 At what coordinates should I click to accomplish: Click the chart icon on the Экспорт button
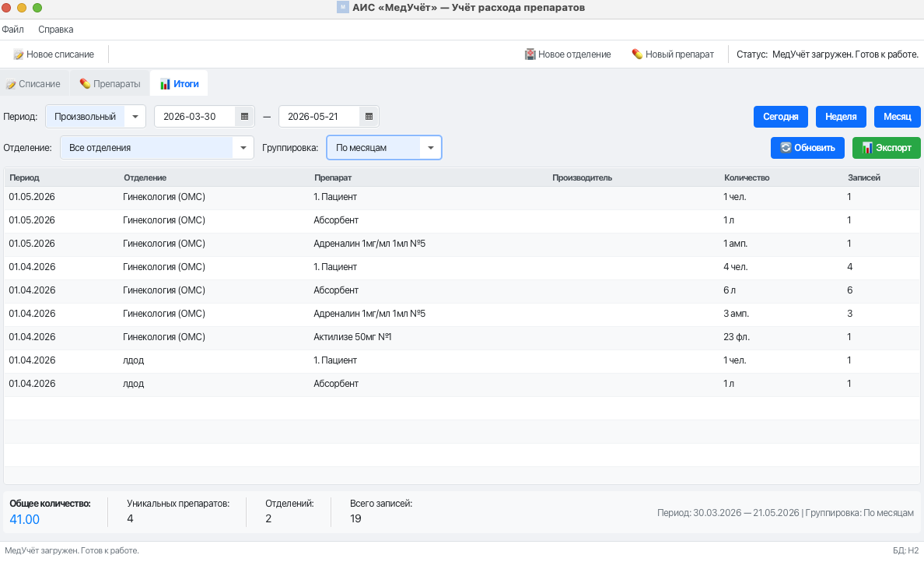[x=867, y=148]
